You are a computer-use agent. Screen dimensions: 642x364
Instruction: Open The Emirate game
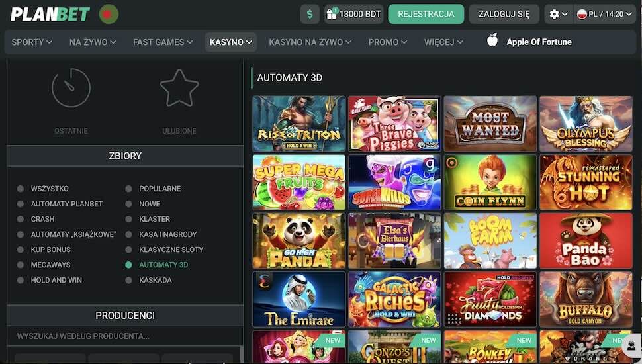pyautogui.click(x=299, y=299)
